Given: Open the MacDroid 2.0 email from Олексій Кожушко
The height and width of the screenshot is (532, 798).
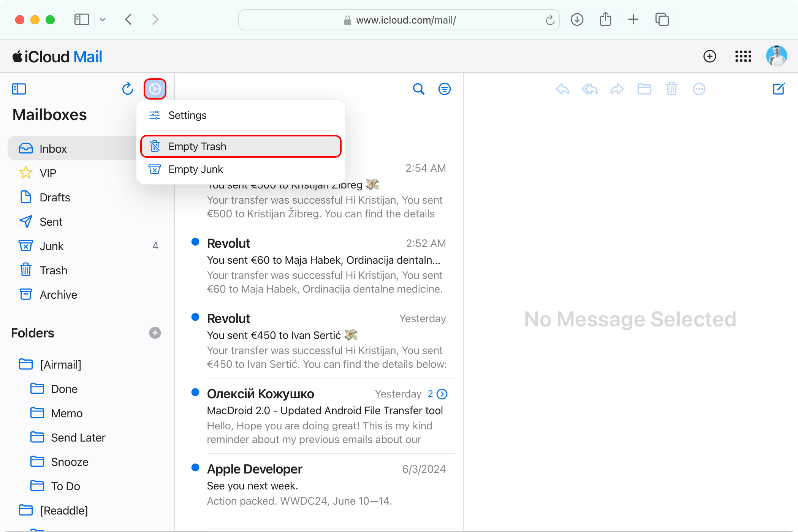Looking at the screenshot, I should coord(319,416).
